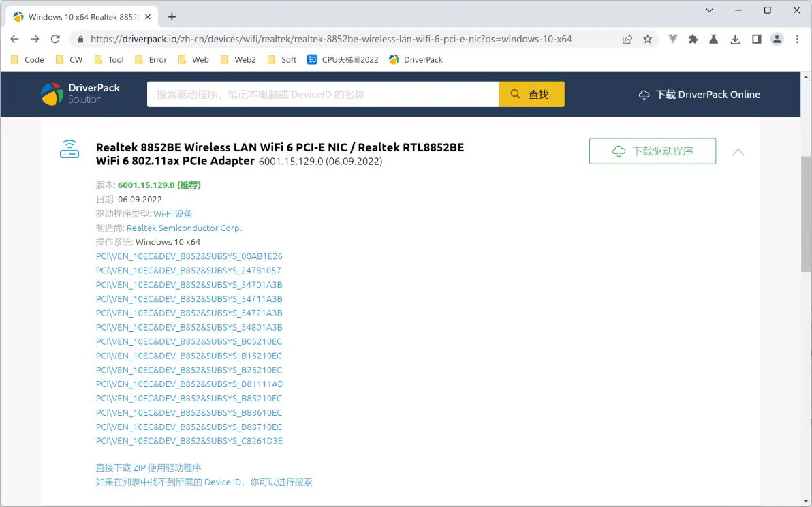Screen dimensions: 812x507
Task: Open the Web2 bookmarks folder
Action: coord(238,59)
